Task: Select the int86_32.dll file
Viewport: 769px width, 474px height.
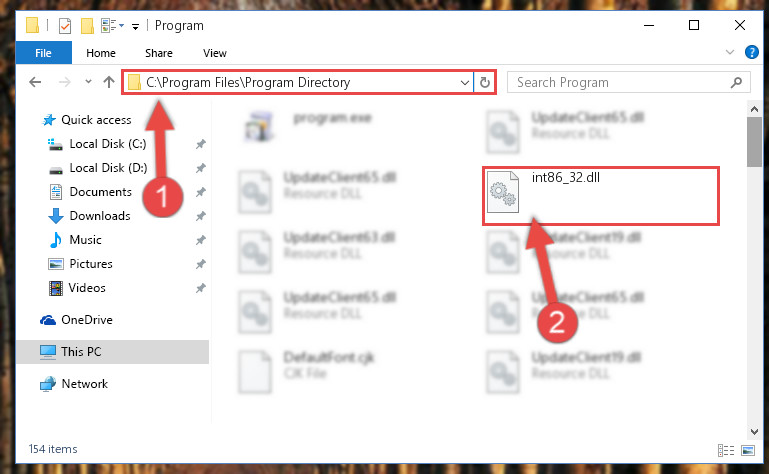Action: coord(600,196)
